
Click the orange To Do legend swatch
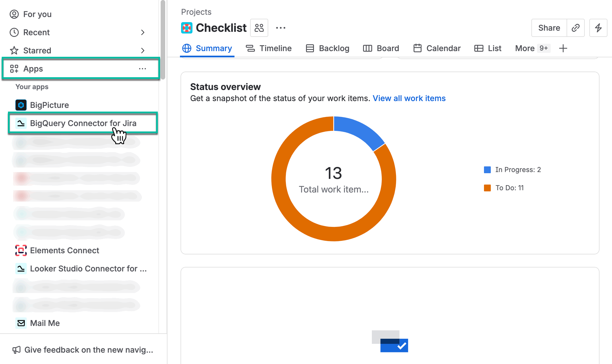coord(487,188)
